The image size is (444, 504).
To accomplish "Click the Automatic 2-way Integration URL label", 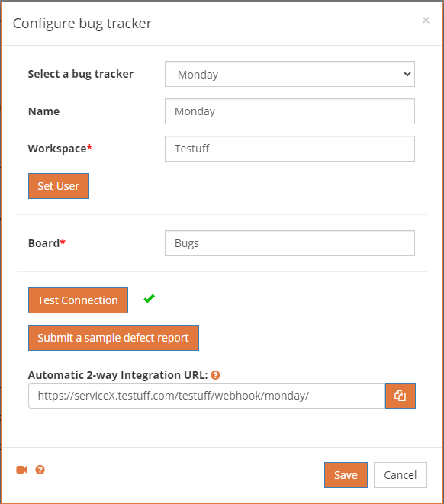I will 118,375.
